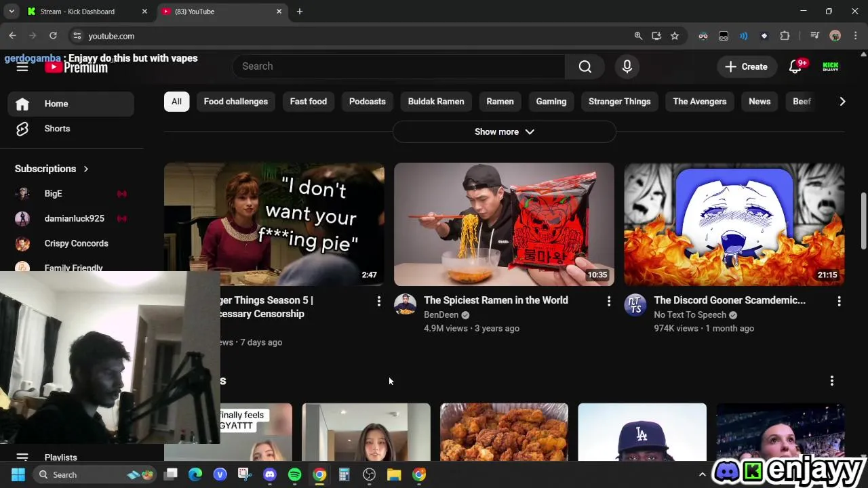Go back in Chrome
Screen dimensions: 868x488
12,36
